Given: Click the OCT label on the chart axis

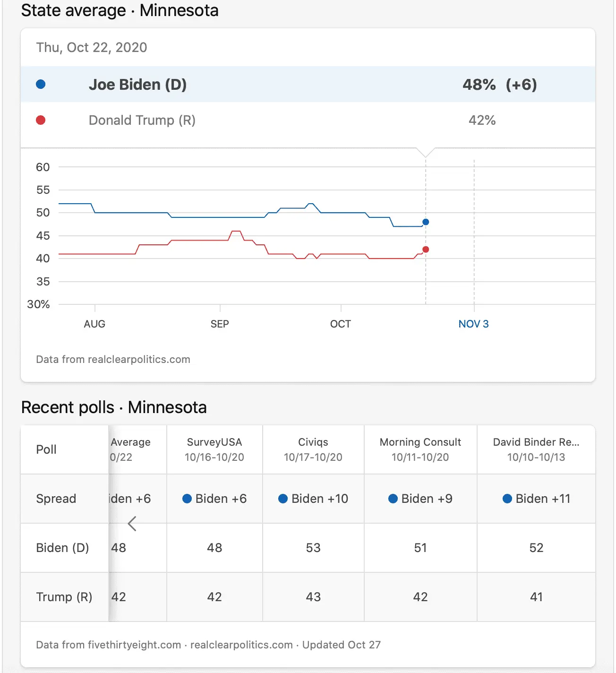Looking at the screenshot, I should click(341, 324).
